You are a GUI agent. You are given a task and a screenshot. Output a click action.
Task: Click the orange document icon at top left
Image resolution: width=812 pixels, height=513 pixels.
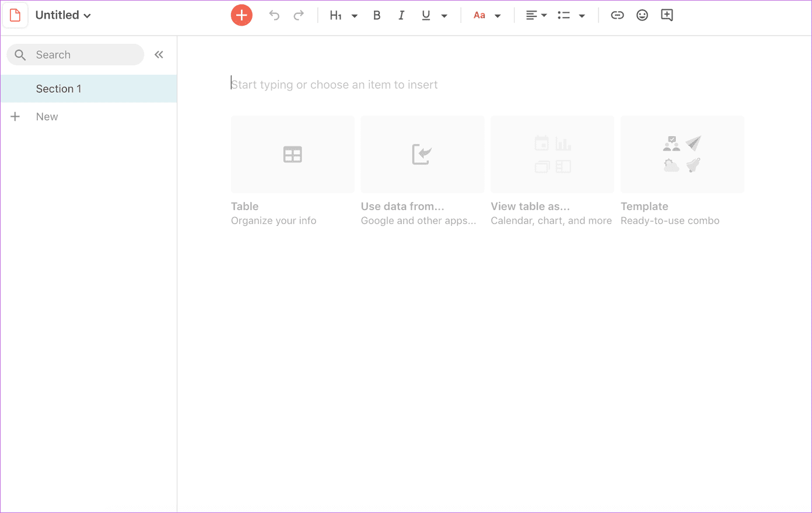[15, 15]
